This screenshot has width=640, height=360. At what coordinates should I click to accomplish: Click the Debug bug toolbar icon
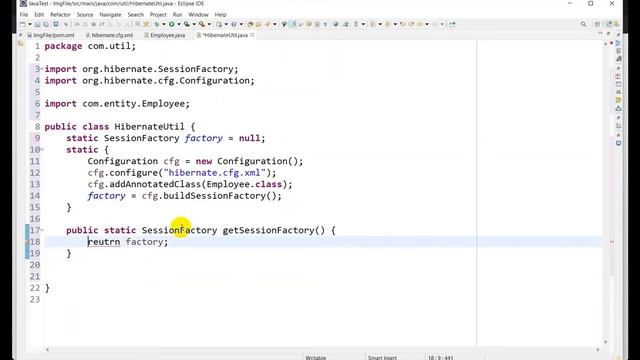pyautogui.click(x=157, y=24)
